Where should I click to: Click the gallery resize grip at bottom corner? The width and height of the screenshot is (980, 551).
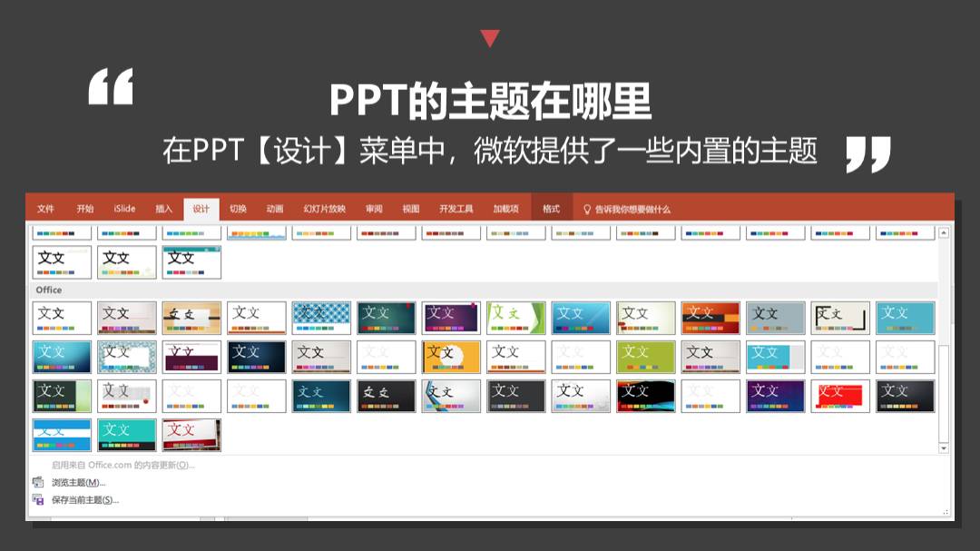point(946,512)
